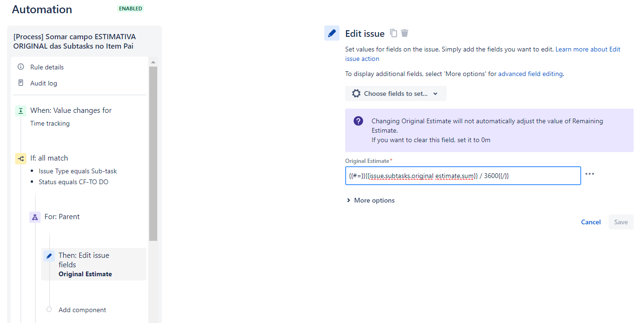
Task: Select the If: all match condition
Action: (49, 158)
